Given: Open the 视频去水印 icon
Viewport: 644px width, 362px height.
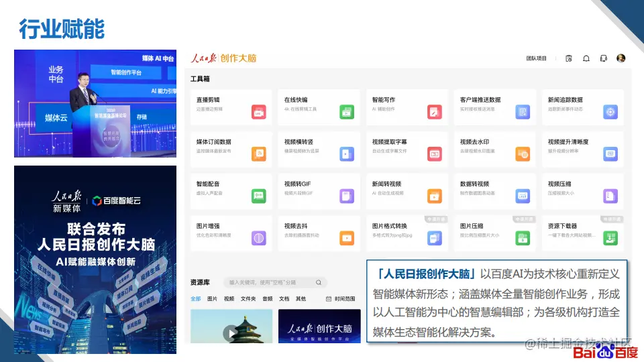Looking at the screenshot, I should coord(523,154).
